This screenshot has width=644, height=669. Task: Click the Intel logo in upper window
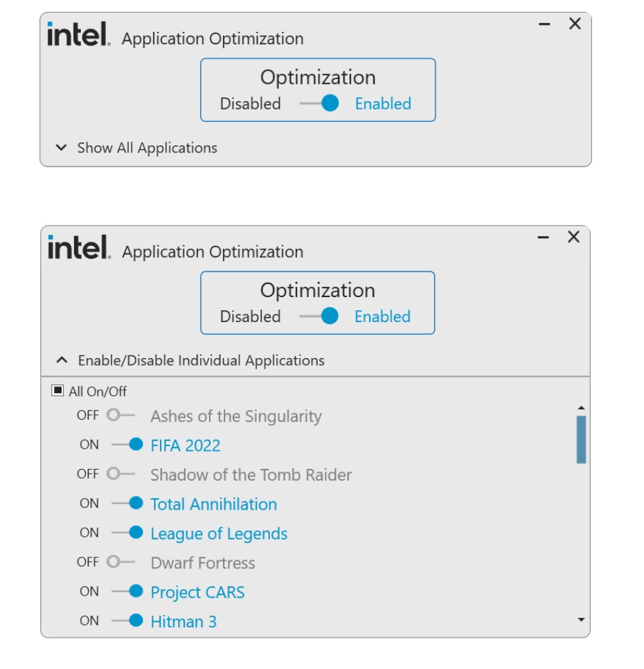(x=78, y=34)
